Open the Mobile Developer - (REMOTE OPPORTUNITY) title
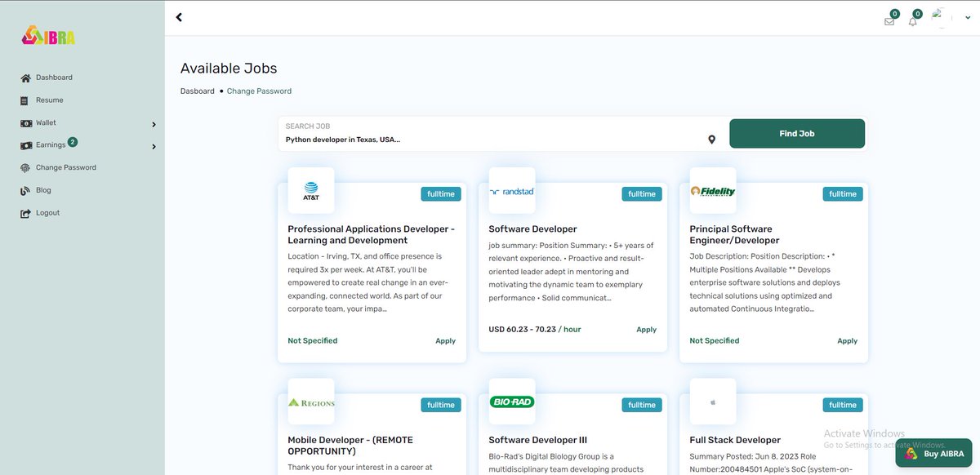The image size is (980, 475). tap(350, 446)
